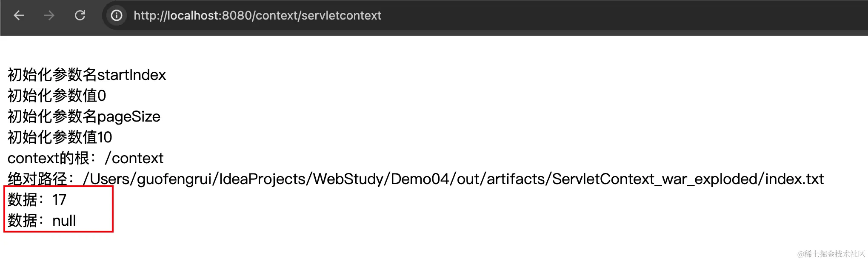Click Demo04 in the absolute path
This screenshot has height=261, width=868.
(x=420, y=179)
